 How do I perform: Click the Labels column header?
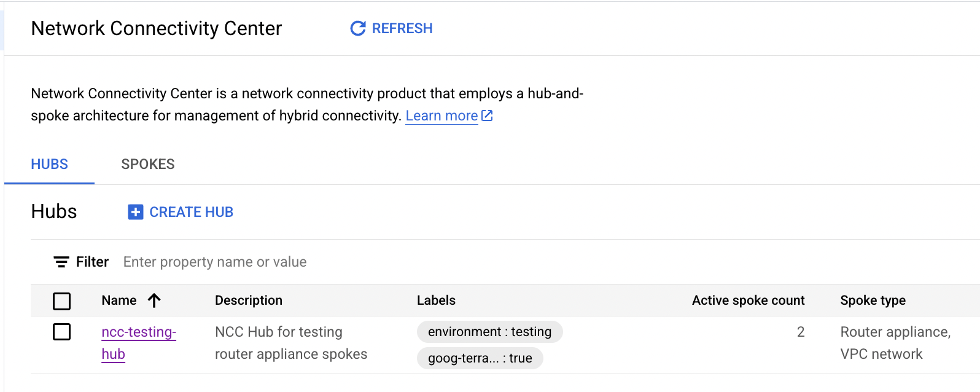tap(436, 300)
